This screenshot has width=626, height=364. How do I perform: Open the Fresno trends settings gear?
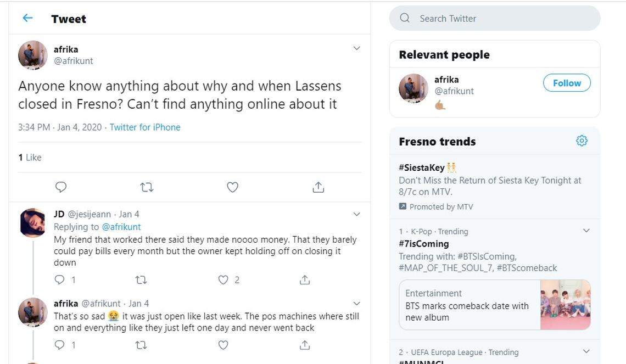coord(581,140)
